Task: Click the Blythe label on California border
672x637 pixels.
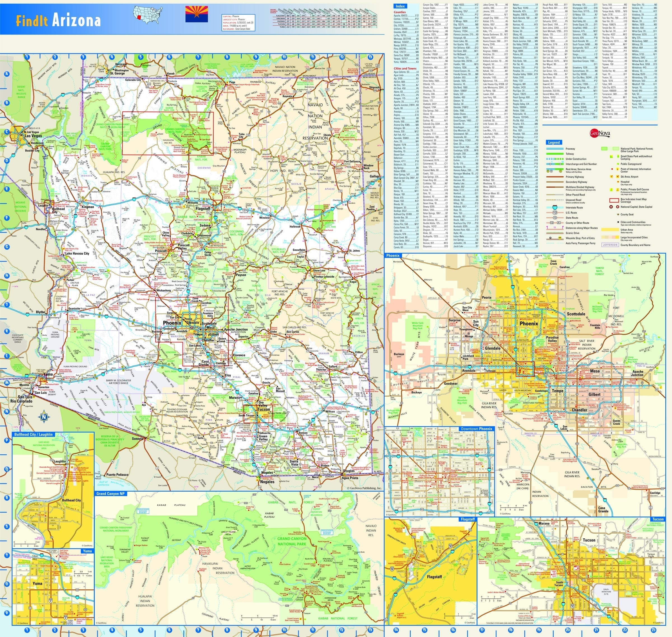Action: pyautogui.click(x=40, y=312)
